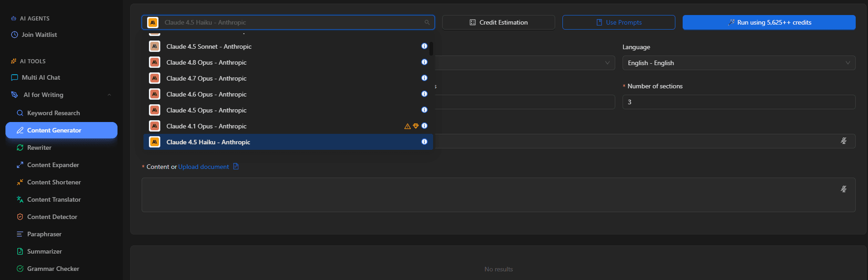Open info icon for Claude 4.6 Opus
868x280 pixels.
[424, 94]
